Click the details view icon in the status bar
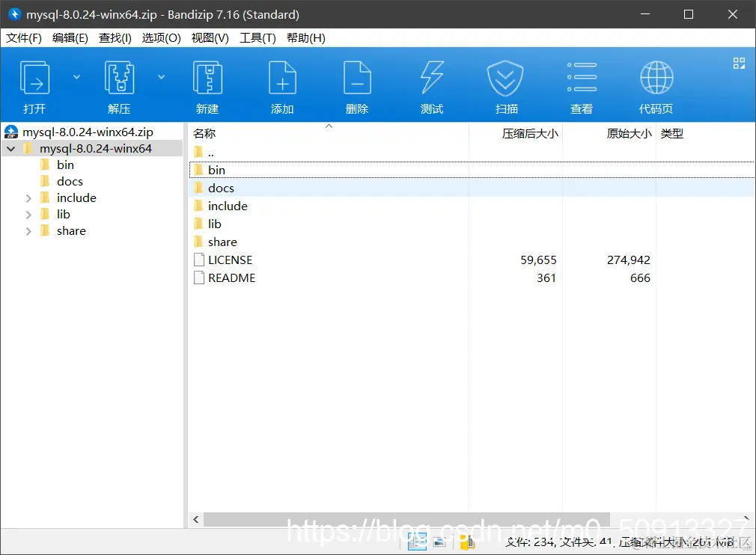 click(x=417, y=542)
